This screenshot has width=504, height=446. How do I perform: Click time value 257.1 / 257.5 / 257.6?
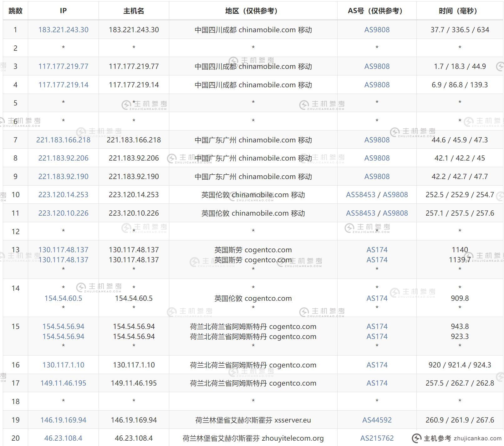tap(460, 213)
